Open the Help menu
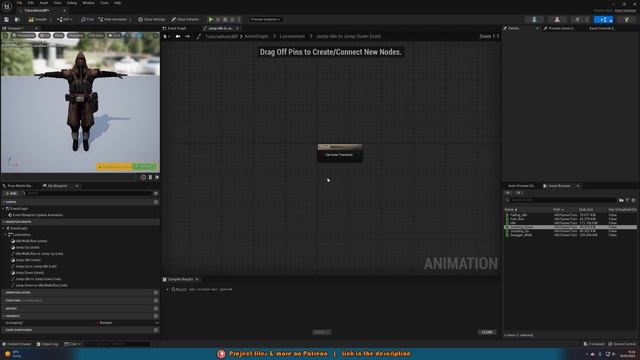This screenshot has height=360, width=640. coord(118,3)
